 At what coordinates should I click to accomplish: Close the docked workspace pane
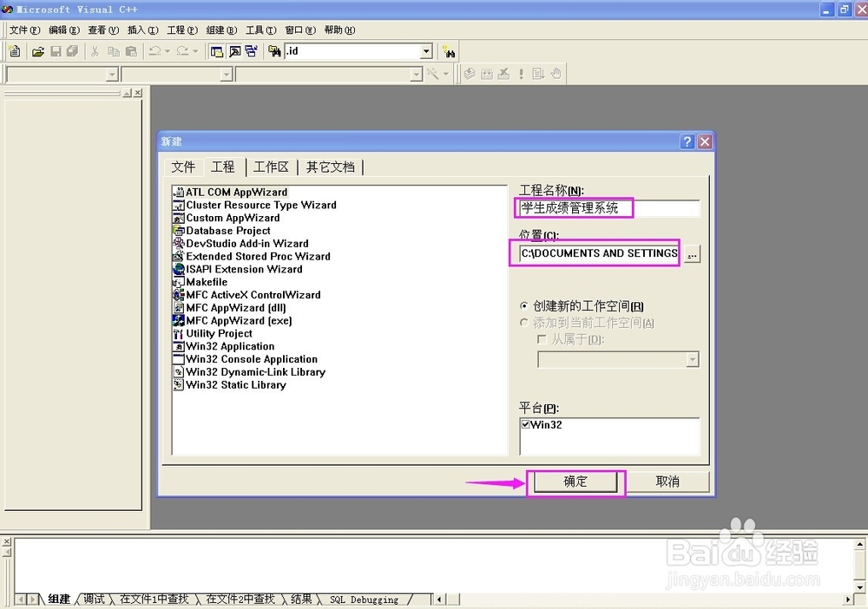coord(138,93)
